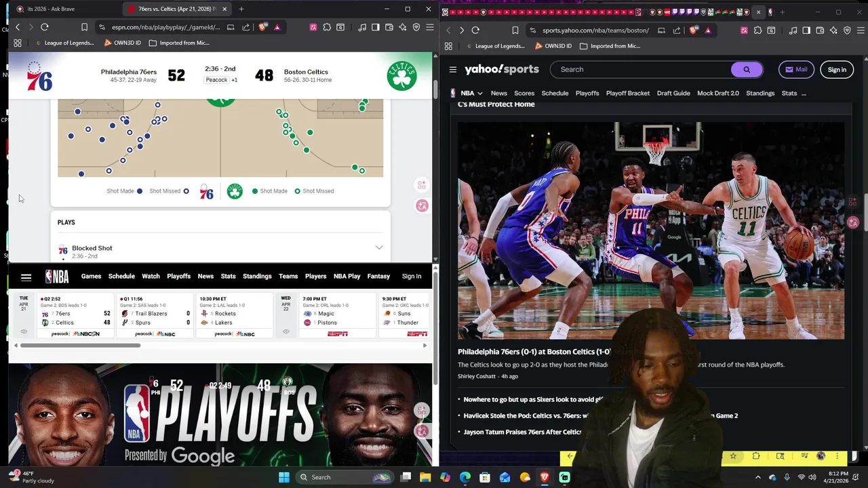
Task: Click the Philadelphia 76ers logo in scoreboard
Action: pos(39,76)
